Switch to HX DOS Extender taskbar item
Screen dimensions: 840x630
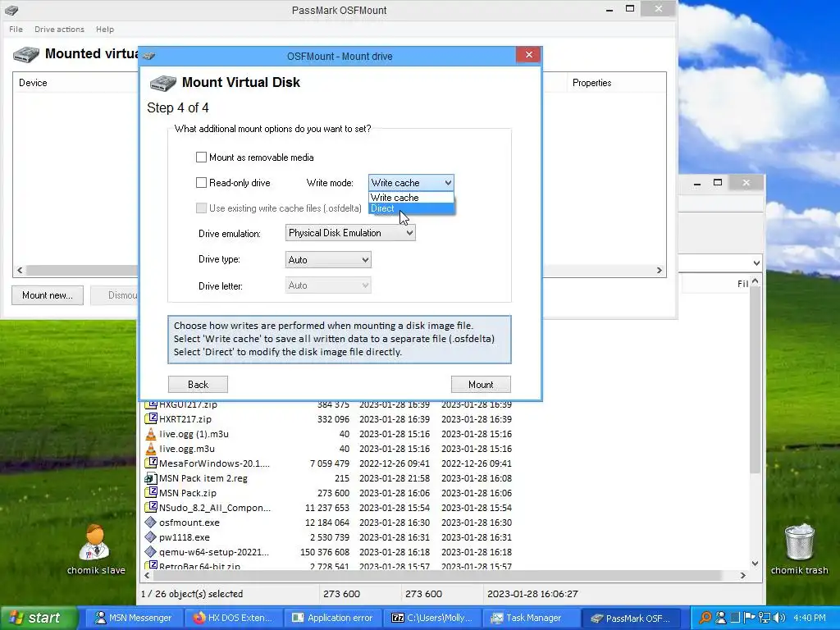coord(232,618)
